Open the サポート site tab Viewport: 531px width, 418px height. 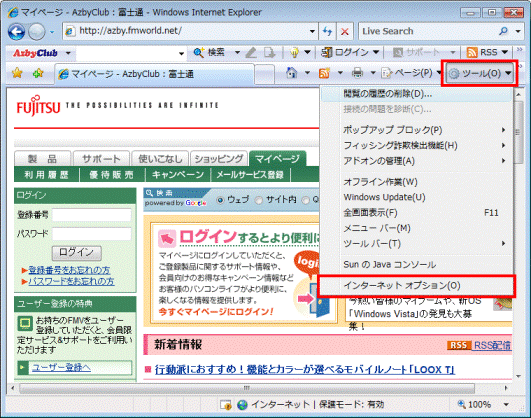pyautogui.click(x=101, y=159)
